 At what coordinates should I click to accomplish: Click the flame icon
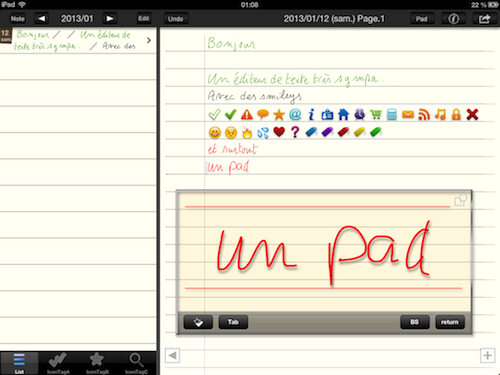click(247, 132)
